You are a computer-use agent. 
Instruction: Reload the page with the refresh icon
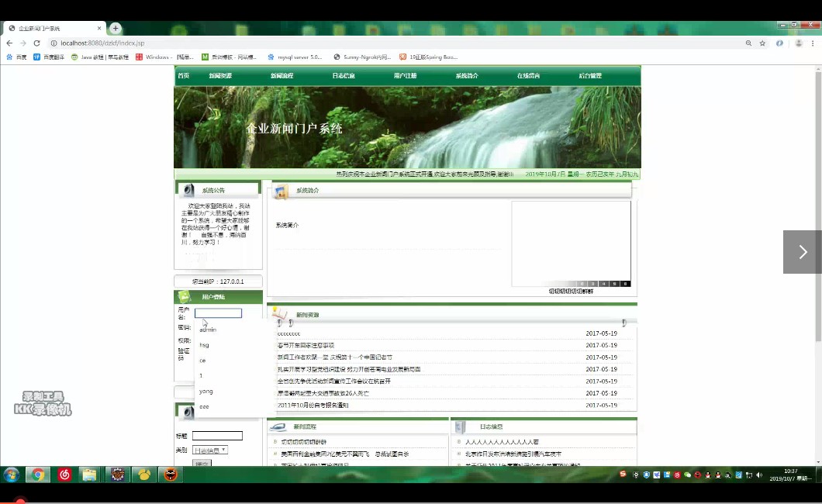tap(36, 43)
